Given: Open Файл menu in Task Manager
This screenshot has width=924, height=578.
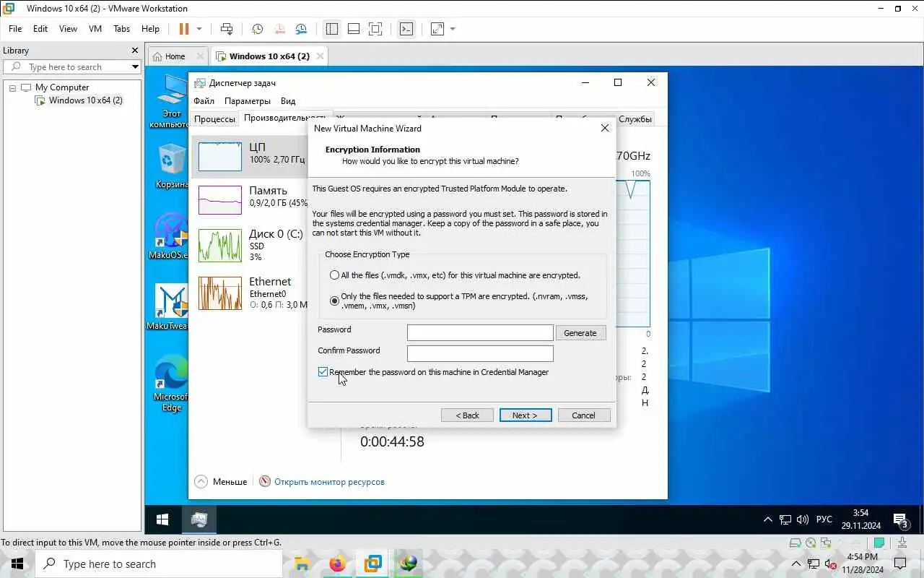Looking at the screenshot, I should pos(204,101).
